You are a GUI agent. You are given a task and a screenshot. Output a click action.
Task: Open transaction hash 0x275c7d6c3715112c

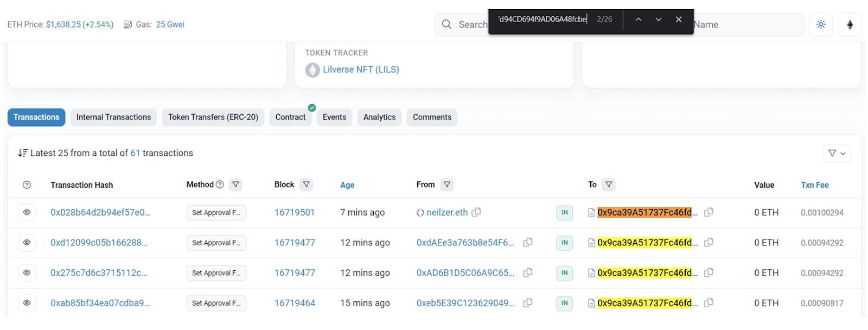tap(99, 273)
